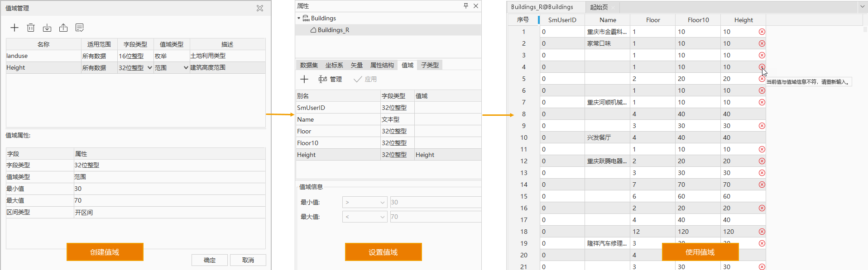Click the 最大值 value input field
The width and height of the screenshot is (868, 270).
(435, 217)
